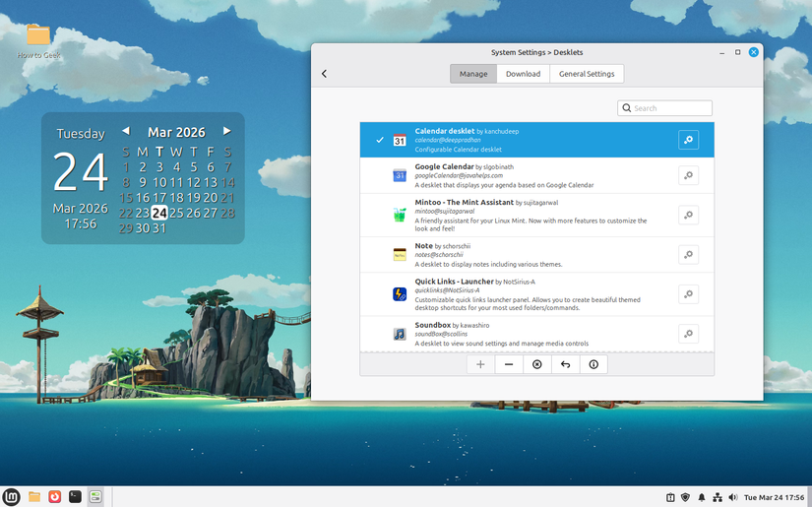Click the Note yellow sticky icon
This screenshot has height=507, width=812.
click(x=400, y=255)
